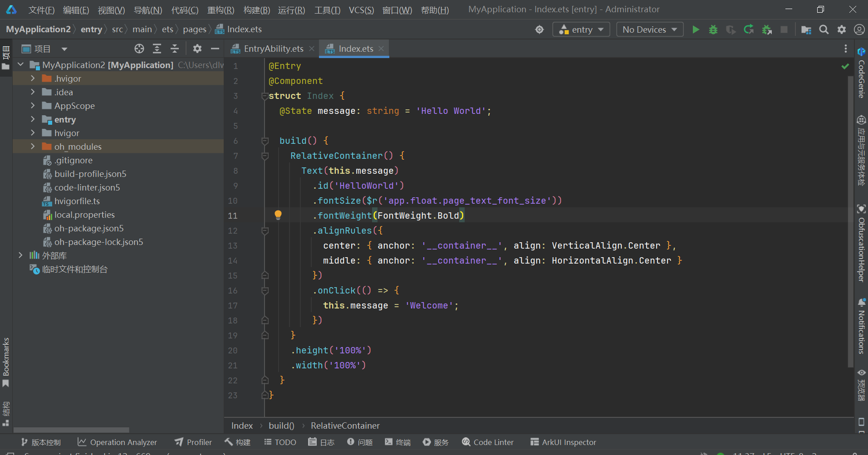Image resolution: width=868 pixels, height=455 pixels.
Task: Hide the project panel with minus icon
Action: click(215, 49)
